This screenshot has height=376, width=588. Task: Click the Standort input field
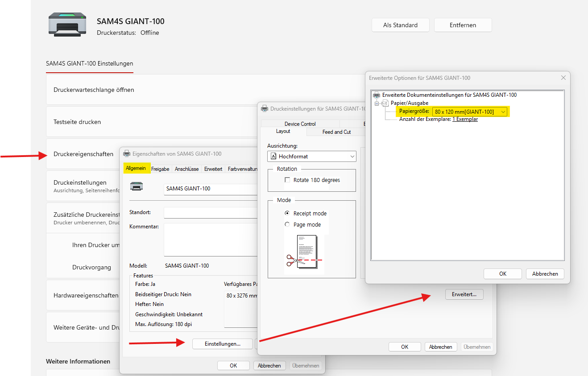pyautogui.click(x=211, y=213)
